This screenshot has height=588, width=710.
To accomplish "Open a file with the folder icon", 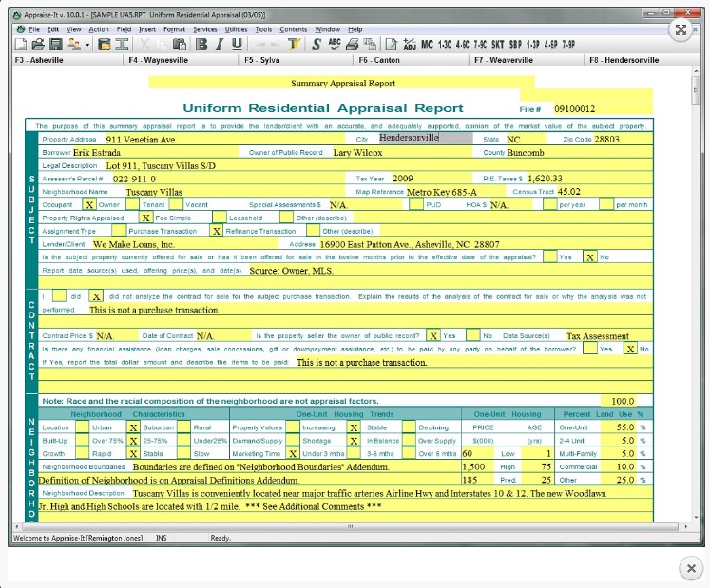I will 38,44.
